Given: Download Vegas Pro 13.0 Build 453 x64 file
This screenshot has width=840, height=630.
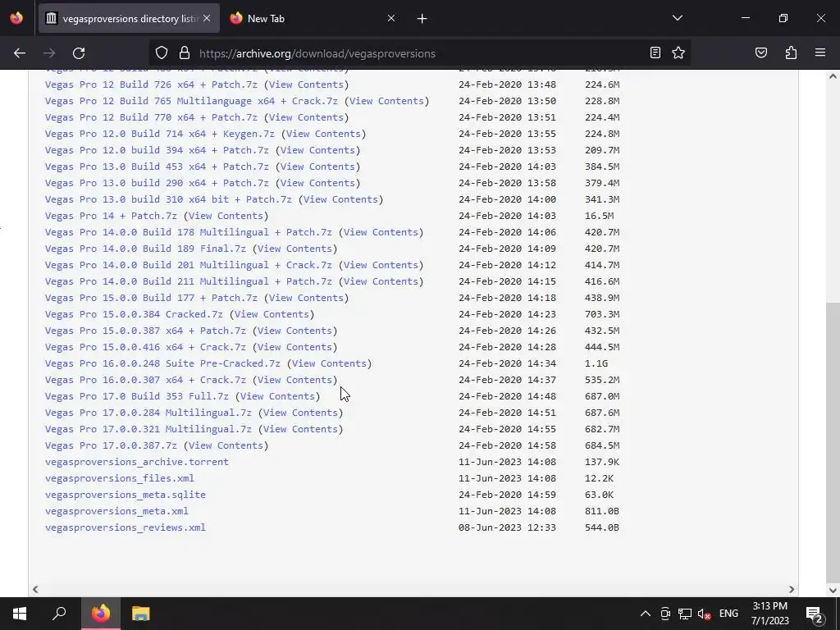Looking at the screenshot, I should 157,167.
